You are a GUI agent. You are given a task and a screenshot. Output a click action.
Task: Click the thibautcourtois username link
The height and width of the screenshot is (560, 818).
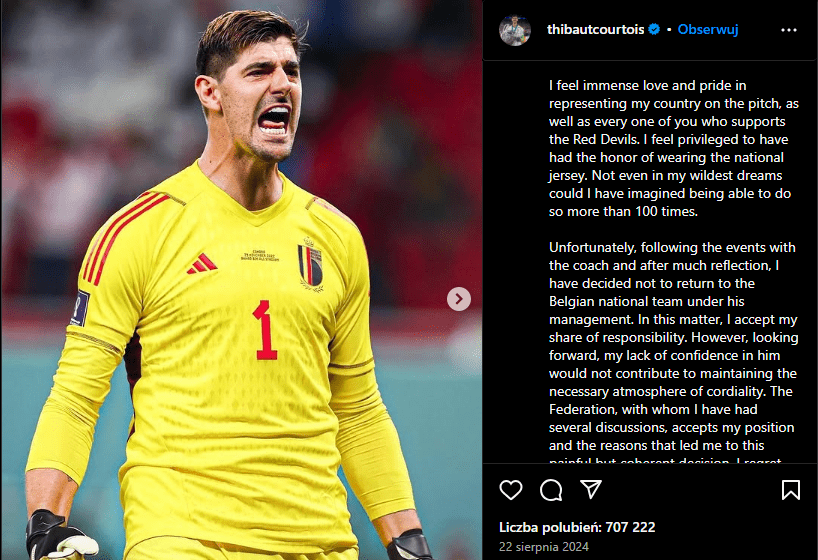point(595,30)
